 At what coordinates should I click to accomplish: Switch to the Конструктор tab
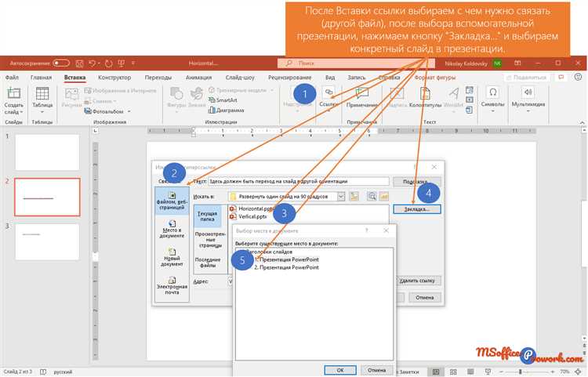pyautogui.click(x=114, y=78)
